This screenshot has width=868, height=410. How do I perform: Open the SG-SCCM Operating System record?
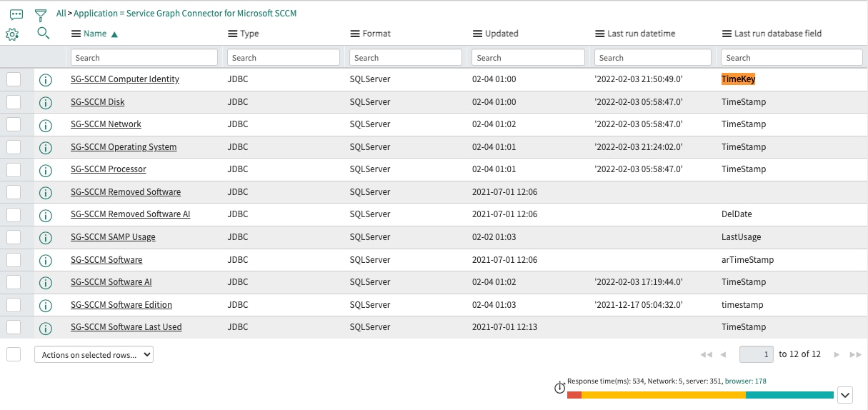click(x=124, y=147)
